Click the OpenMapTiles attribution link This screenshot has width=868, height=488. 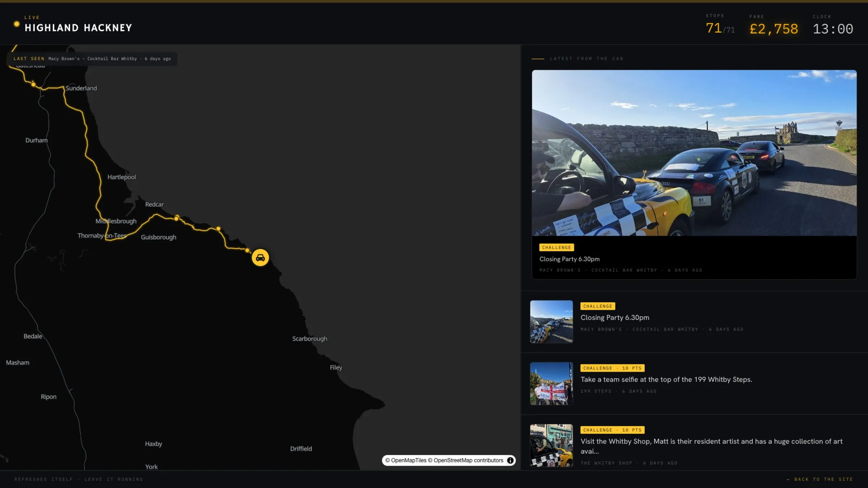[x=406, y=460]
